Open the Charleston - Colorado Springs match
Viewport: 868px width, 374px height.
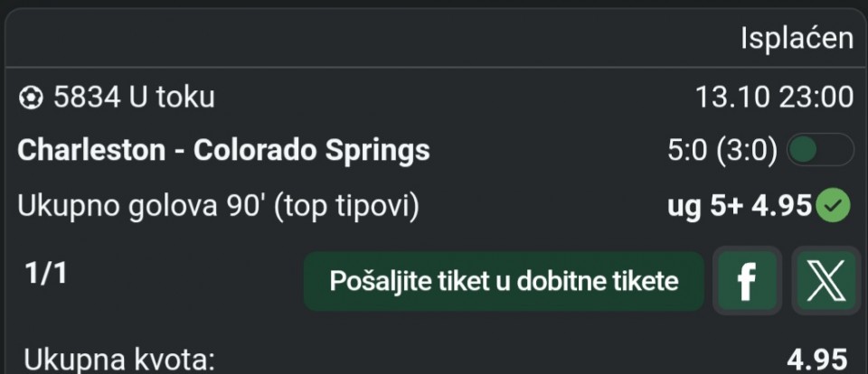coord(223,150)
